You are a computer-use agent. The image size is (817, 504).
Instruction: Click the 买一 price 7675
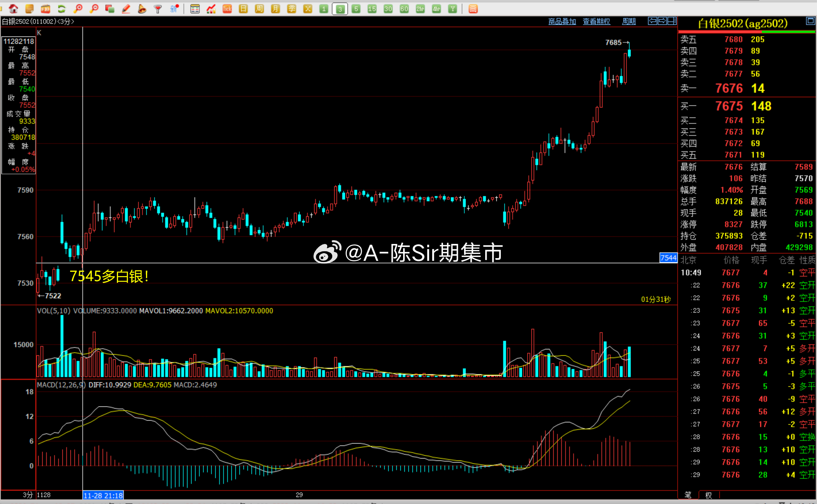[729, 106]
